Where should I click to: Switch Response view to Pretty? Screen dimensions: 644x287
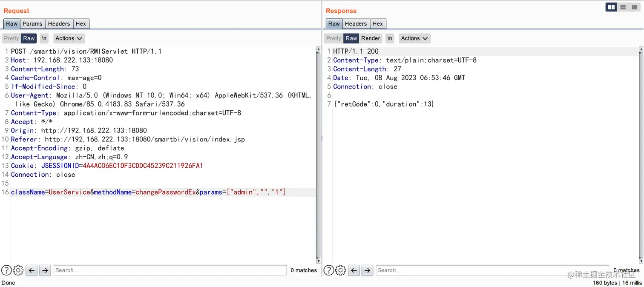(x=333, y=38)
